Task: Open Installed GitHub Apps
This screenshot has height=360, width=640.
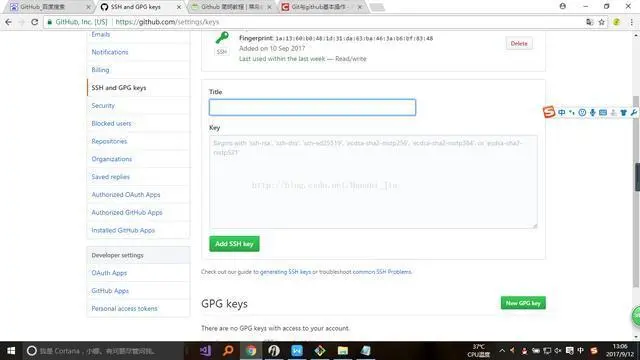Action: [123, 230]
